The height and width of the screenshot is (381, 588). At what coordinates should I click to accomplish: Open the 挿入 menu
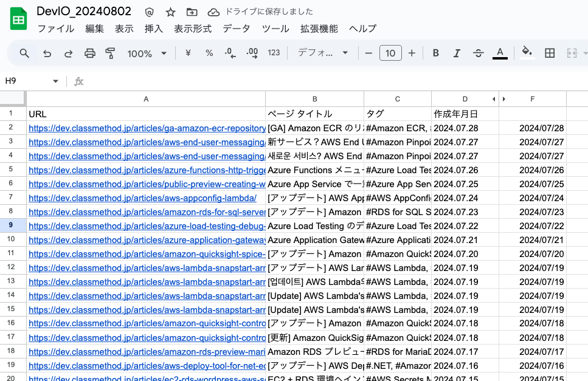[154, 29]
